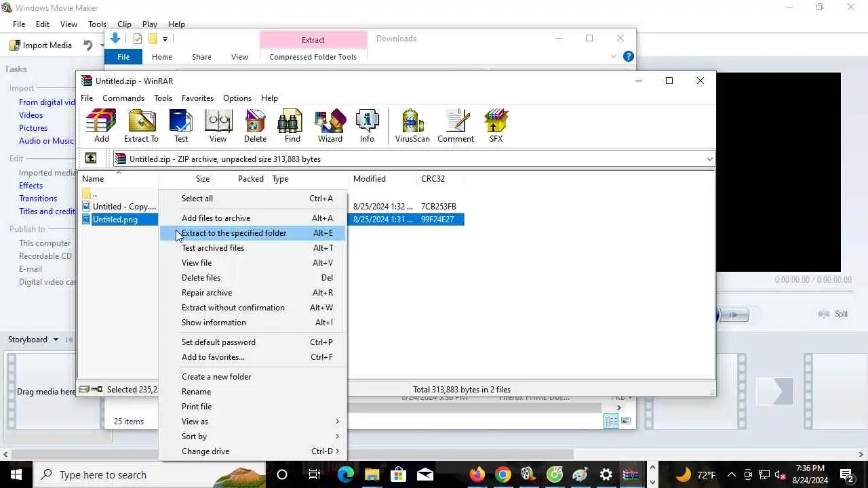Select Extract to the specified folder
The image size is (868, 488).
click(252, 233)
